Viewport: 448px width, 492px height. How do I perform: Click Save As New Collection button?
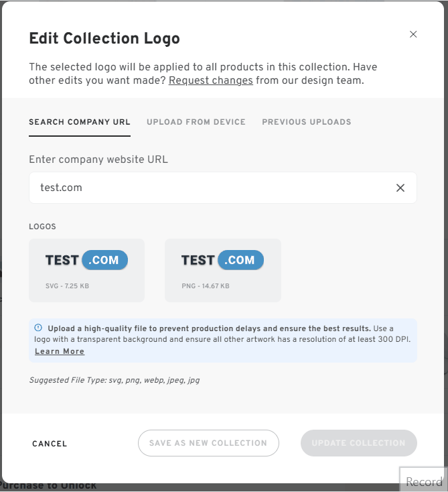[x=208, y=443]
